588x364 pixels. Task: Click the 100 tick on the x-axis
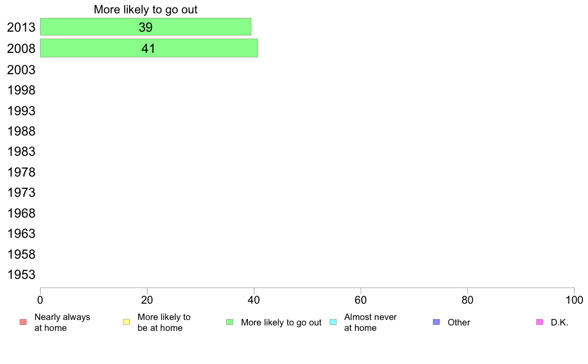574,300
